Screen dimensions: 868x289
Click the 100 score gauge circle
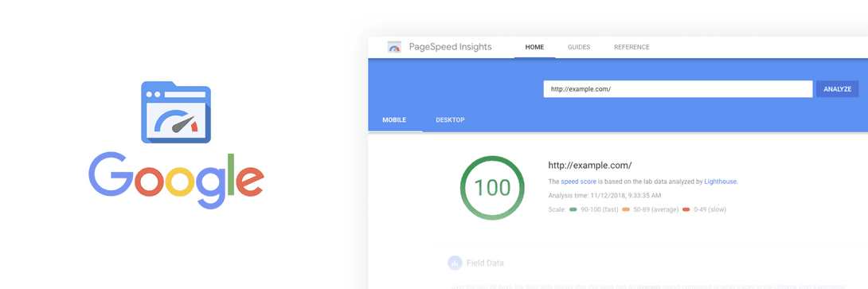[x=493, y=188]
